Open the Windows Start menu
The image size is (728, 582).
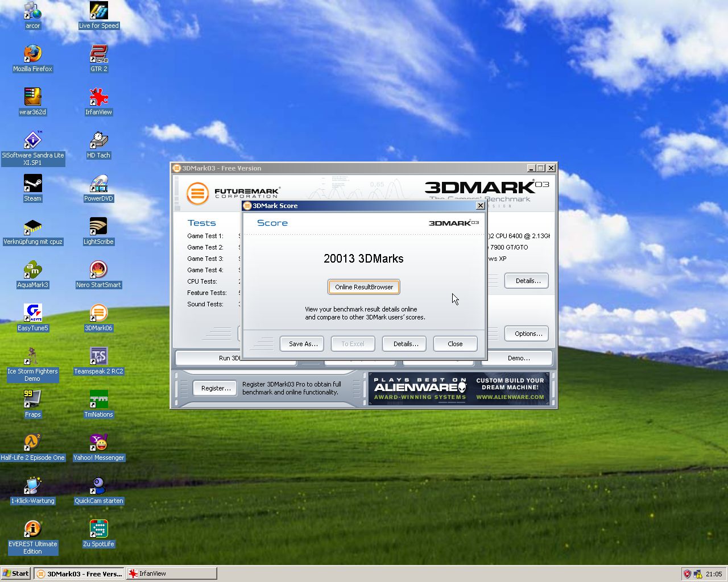coord(15,573)
